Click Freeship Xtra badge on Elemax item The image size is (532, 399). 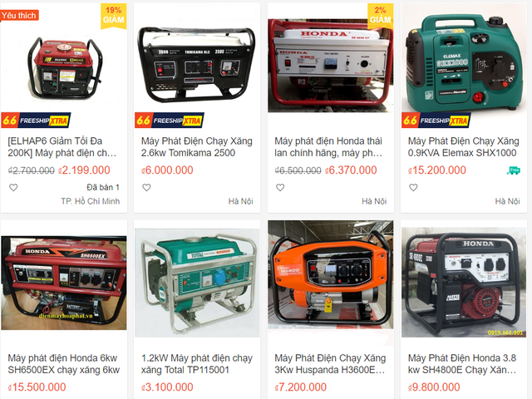point(436,120)
